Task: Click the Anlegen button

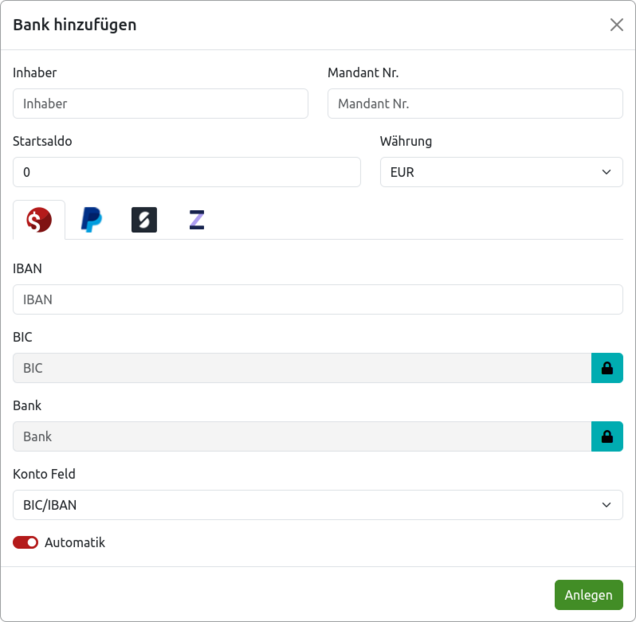Action: click(x=589, y=595)
